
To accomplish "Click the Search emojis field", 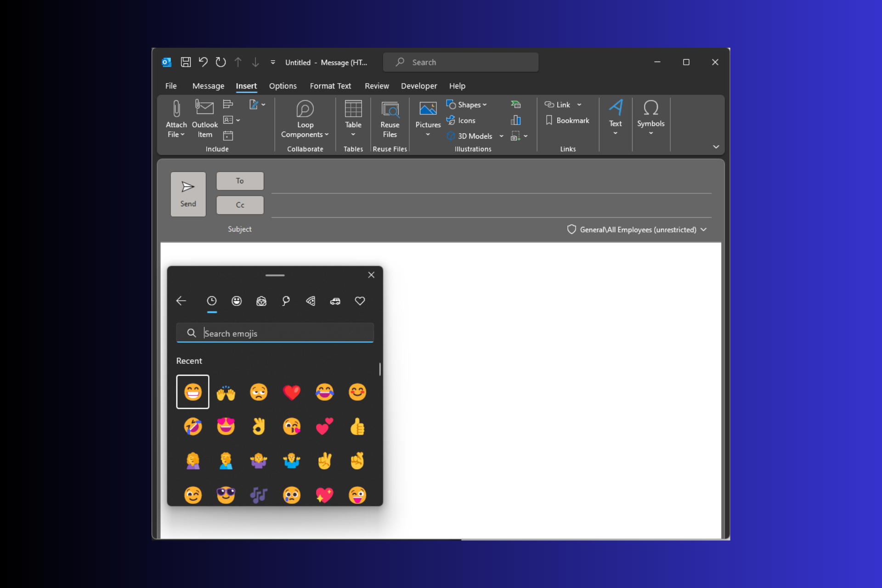I will point(275,333).
